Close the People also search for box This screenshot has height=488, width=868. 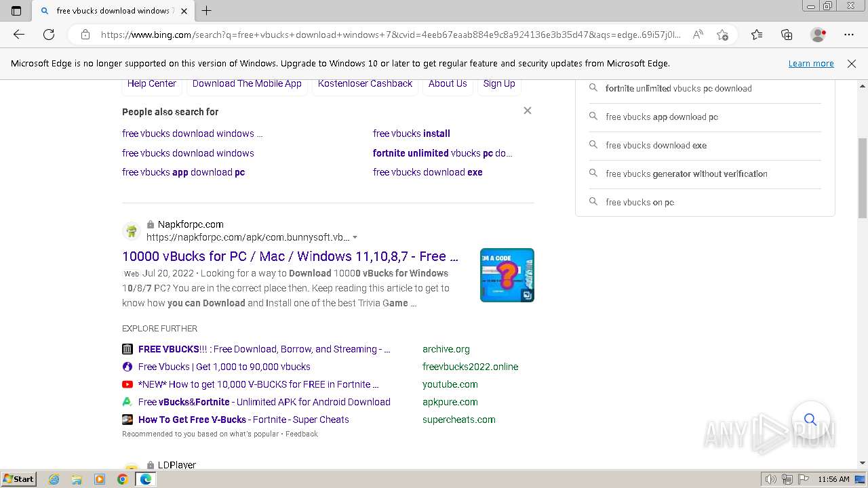(528, 110)
